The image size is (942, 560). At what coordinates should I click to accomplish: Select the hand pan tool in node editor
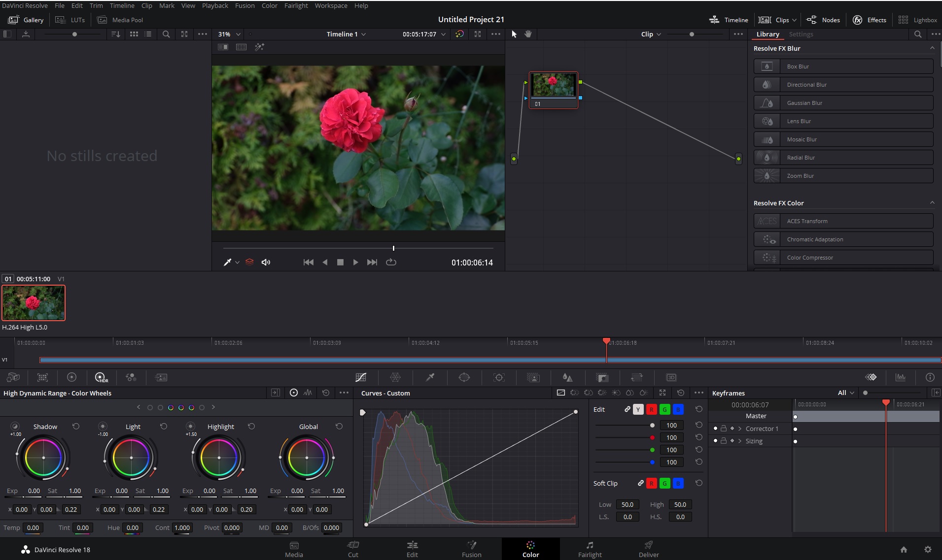pos(528,34)
